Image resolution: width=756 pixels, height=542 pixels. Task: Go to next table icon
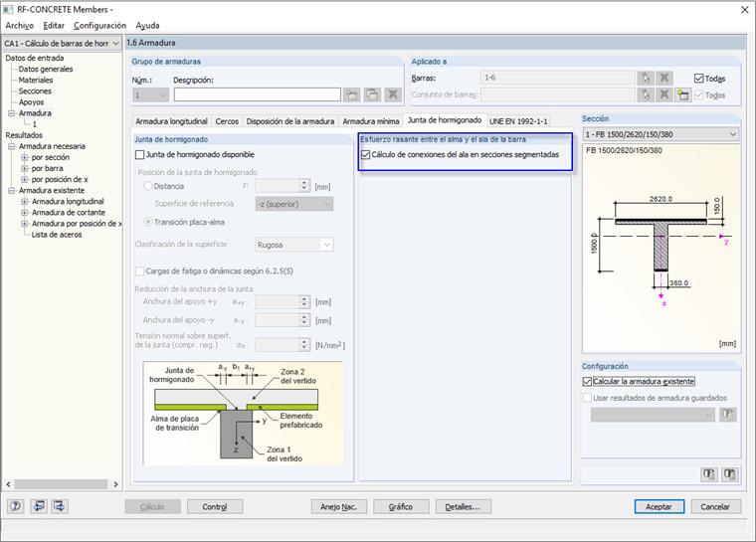coord(60,506)
